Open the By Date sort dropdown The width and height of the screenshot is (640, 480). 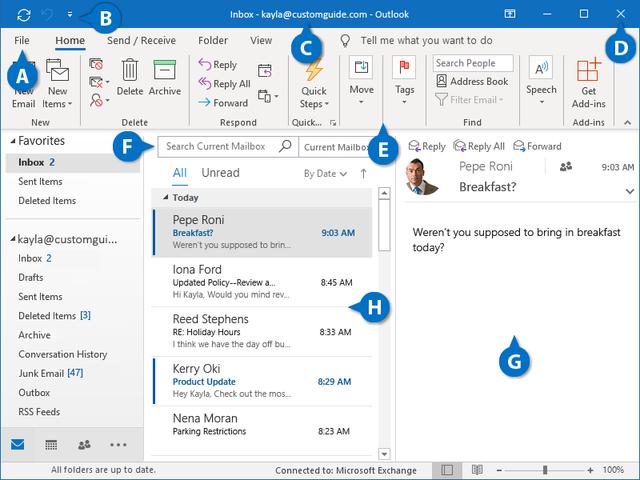pyautogui.click(x=325, y=174)
